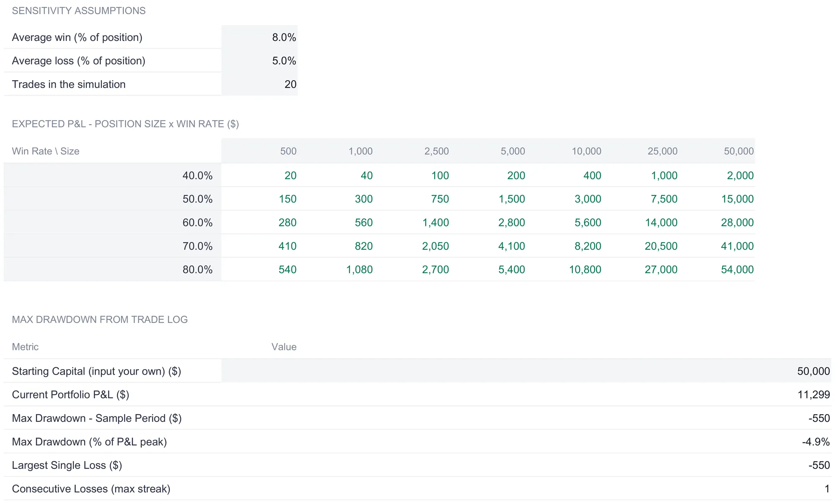Click the cell showing 14,000
The height and width of the screenshot is (504, 835).
(x=661, y=222)
